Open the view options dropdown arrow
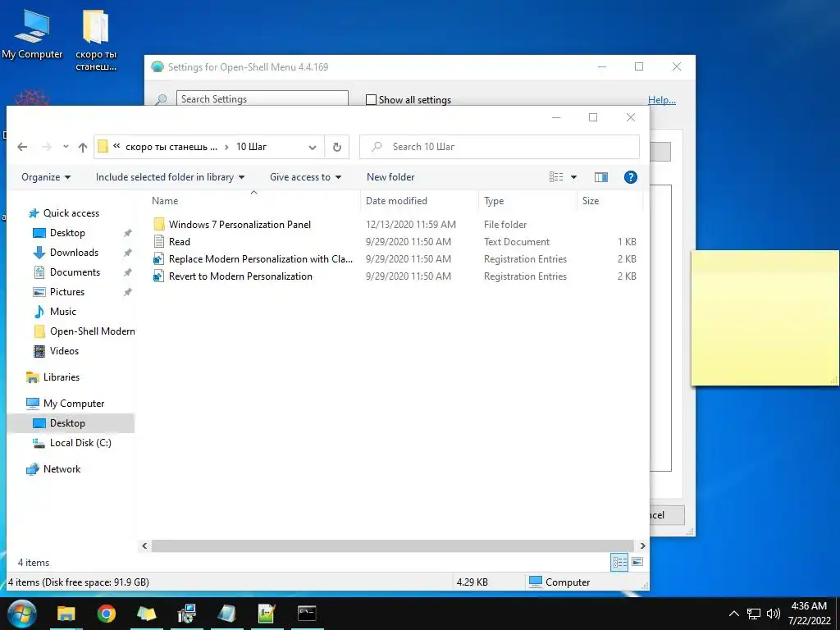 pos(573,177)
